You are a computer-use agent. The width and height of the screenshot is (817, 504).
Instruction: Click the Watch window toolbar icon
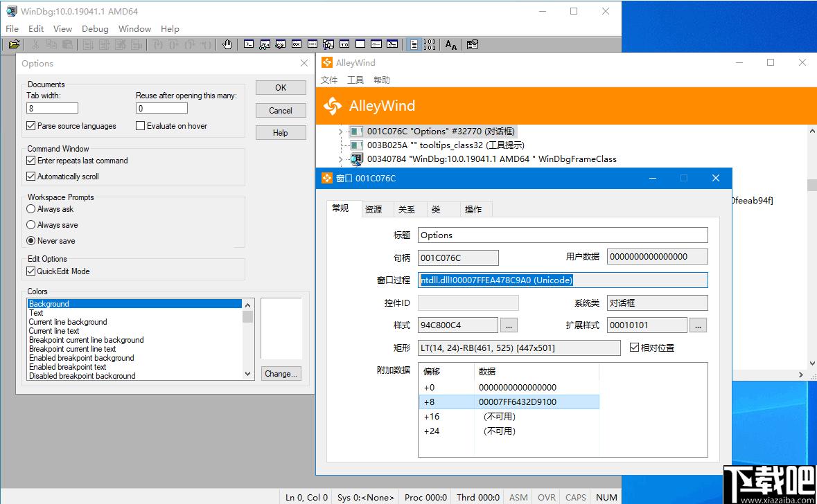coord(265,45)
